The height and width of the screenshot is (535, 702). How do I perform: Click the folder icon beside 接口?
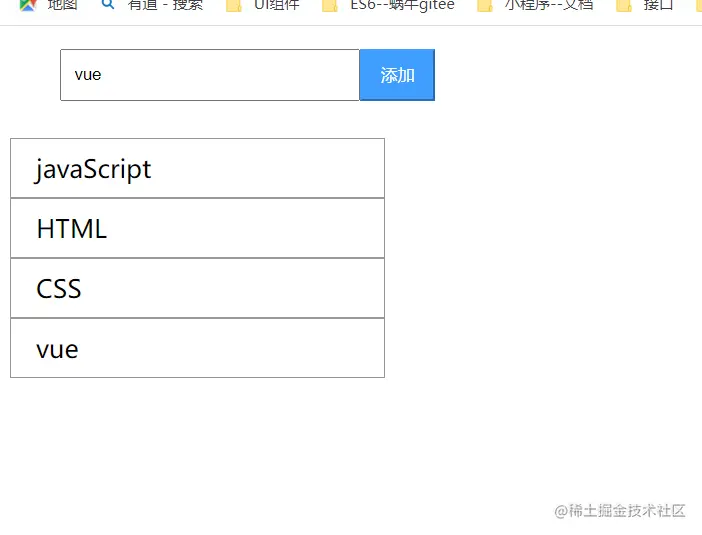(624, 5)
